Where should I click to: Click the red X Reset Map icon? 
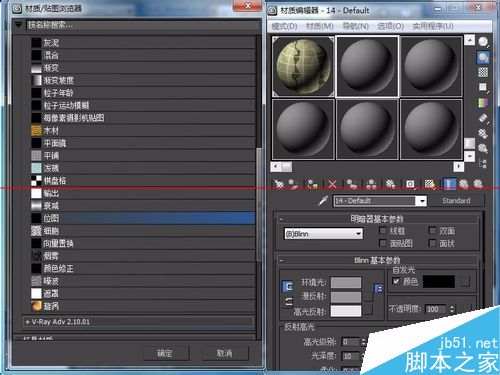tap(332, 184)
